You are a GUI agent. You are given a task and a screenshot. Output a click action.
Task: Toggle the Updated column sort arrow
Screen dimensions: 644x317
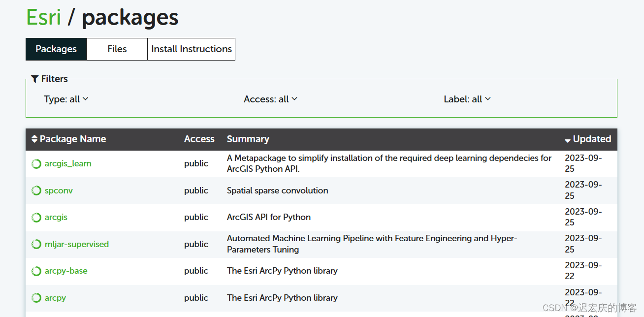point(568,140)
